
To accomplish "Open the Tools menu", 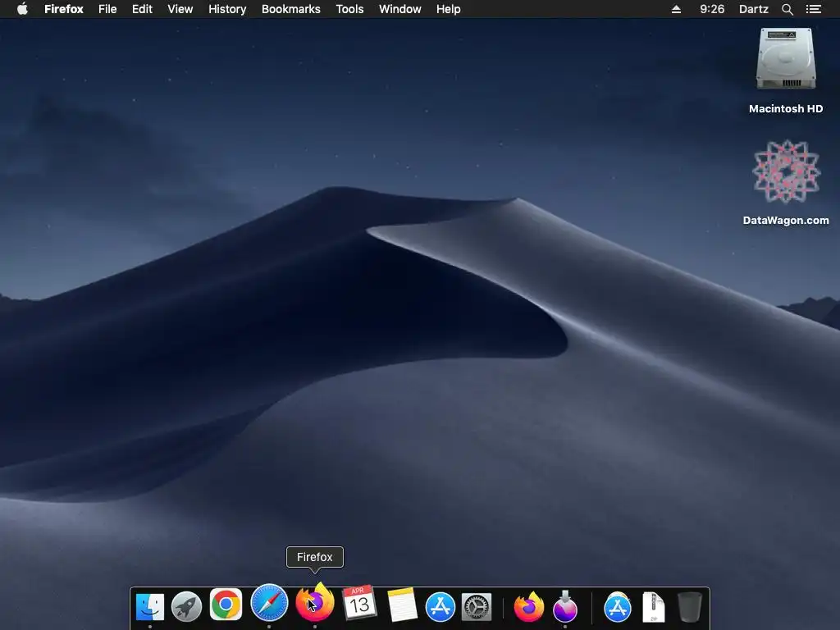I will tap(349, 9).
